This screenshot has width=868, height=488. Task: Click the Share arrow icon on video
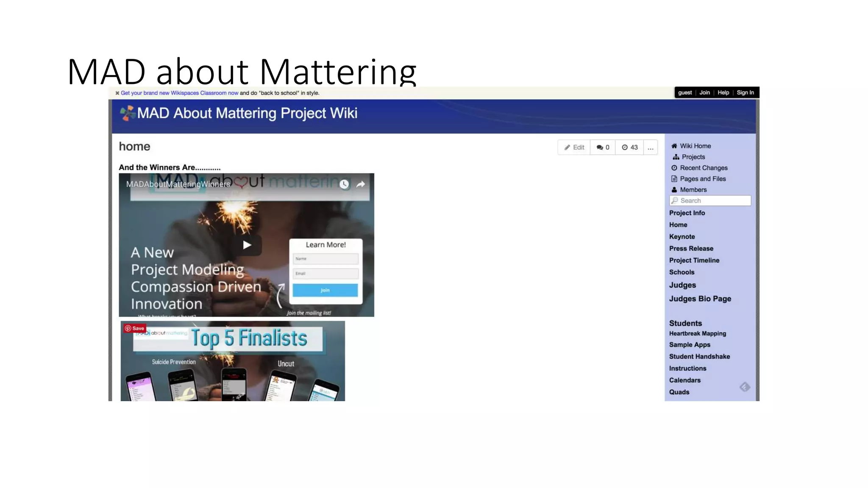pos(361,184)
